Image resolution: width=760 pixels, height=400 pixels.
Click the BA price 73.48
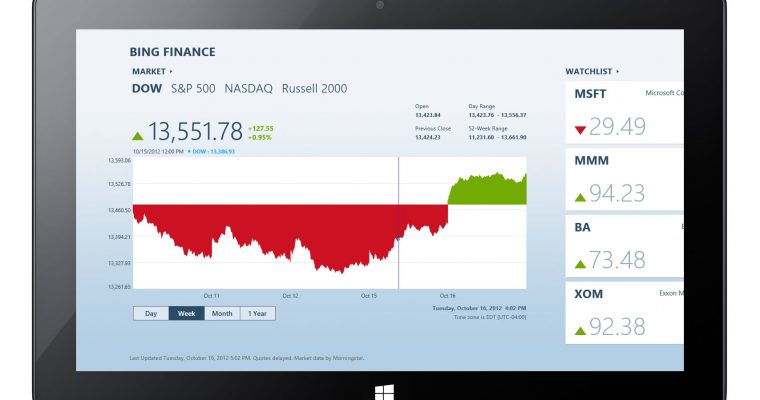pos(617,261)
